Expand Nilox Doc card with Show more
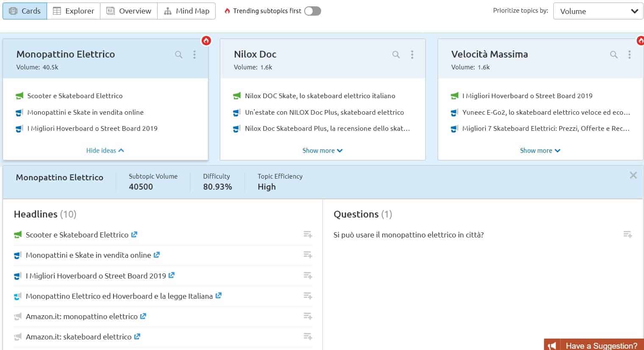This screenshot has width=644, height=350. [322, 150]
